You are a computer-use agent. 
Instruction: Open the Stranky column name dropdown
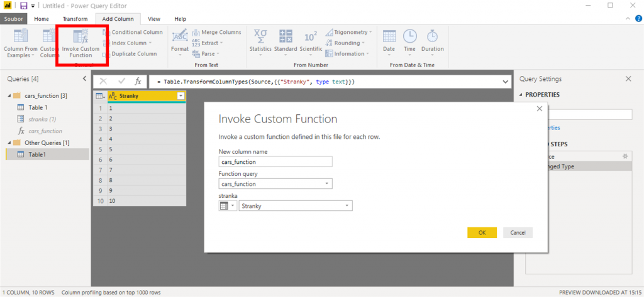(296, 206)
